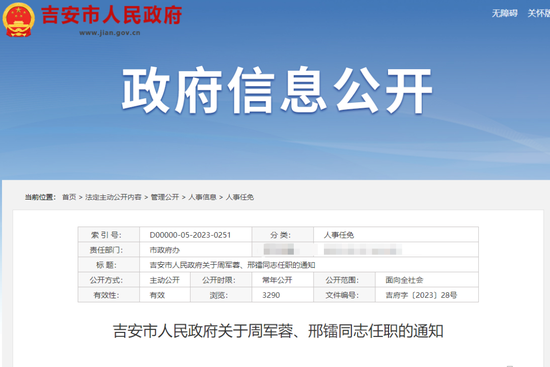Image resolution: width=550 pixels, height=367 pixels.
Task: Click the 政府信息公开 banner heading
Action: coord(277,91)
